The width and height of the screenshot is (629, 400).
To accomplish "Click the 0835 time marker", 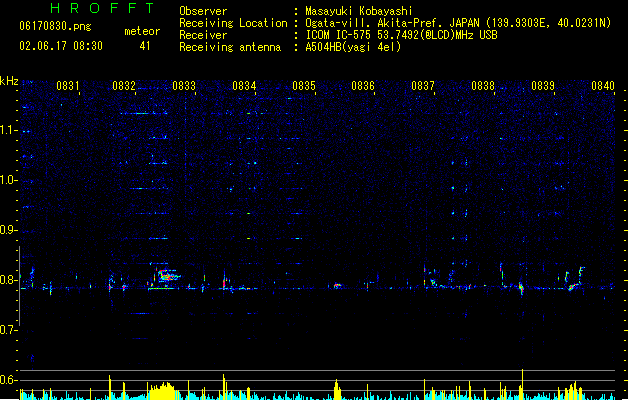I will pos(304,86).
